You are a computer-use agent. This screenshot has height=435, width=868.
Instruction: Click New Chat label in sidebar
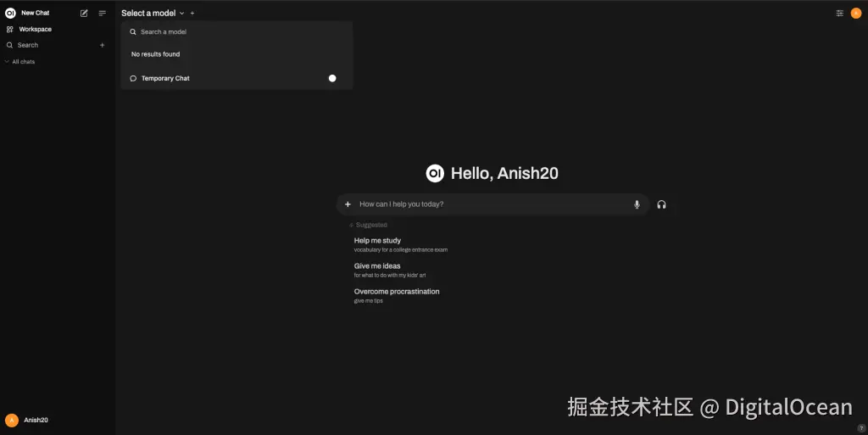coord(36,13)
